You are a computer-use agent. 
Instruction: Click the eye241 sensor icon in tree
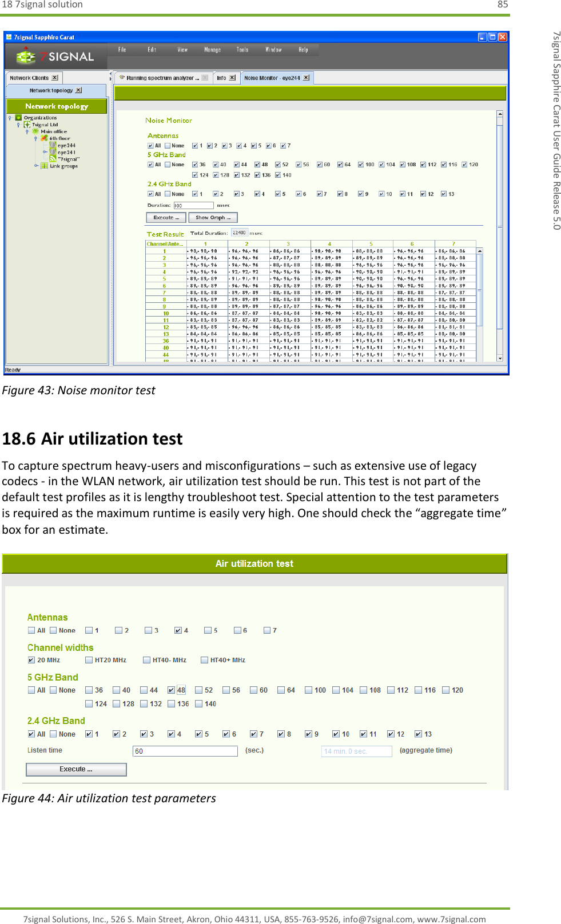click(x=53, y=152)
